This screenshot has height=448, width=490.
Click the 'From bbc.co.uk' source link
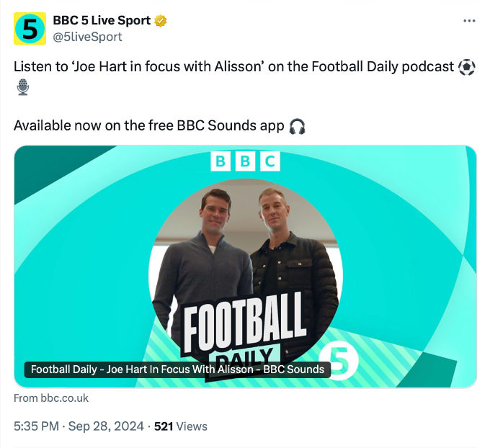[51, 398]
